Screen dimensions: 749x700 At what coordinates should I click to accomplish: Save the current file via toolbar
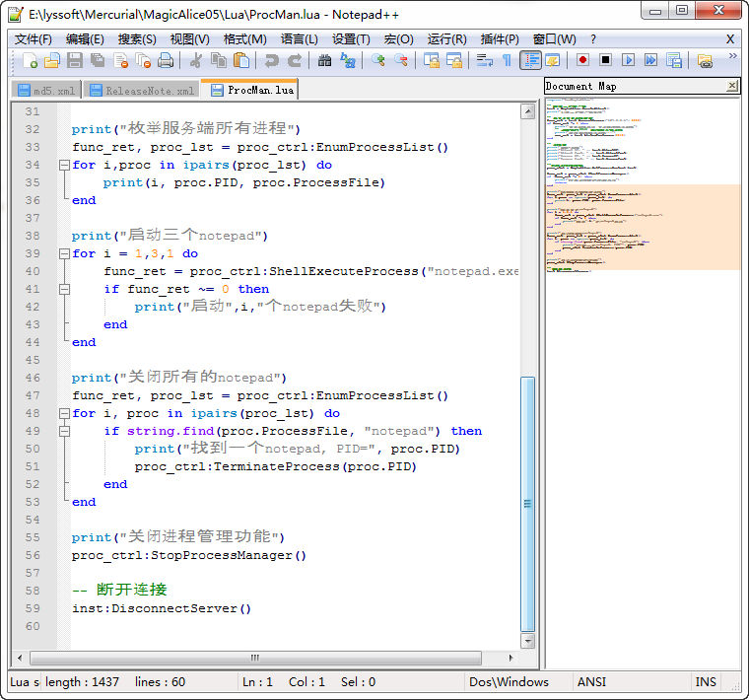click(x=75, y=61)
